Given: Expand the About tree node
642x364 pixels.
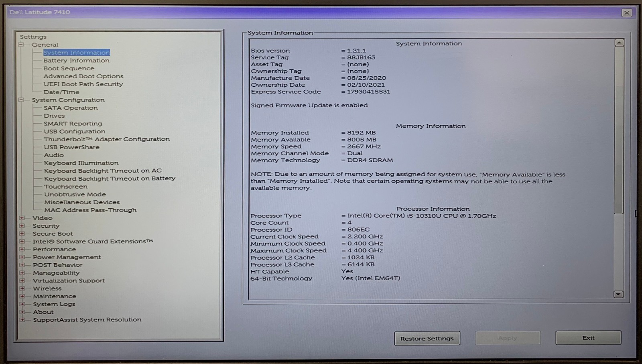Looking at the screenshot, I should (x=22, y=312).
